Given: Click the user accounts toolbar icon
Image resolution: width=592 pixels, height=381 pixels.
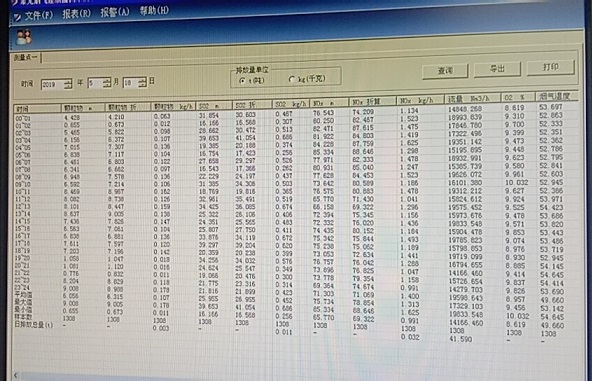Looking at the screenshot, I should tap(24, 37).
